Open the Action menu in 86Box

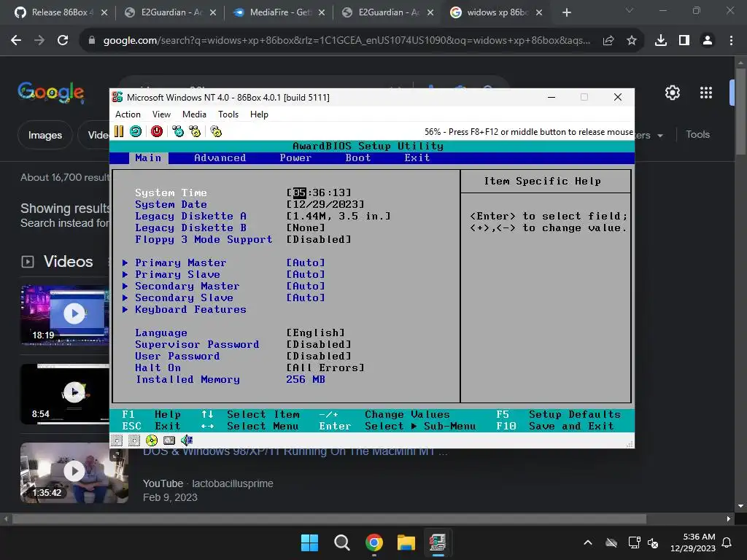click(x=128, y=114)
